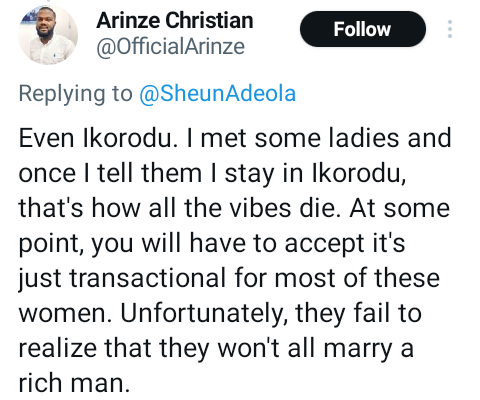Open the @SheunAdeola mention link
This screenshot has width=480, height=400.
pos(217,94)
